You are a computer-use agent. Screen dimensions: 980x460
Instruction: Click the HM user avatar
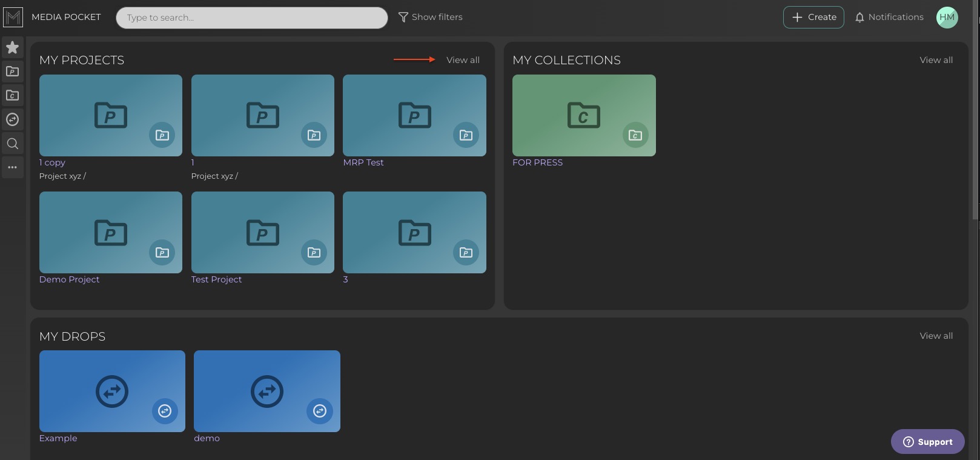[947, 17]
